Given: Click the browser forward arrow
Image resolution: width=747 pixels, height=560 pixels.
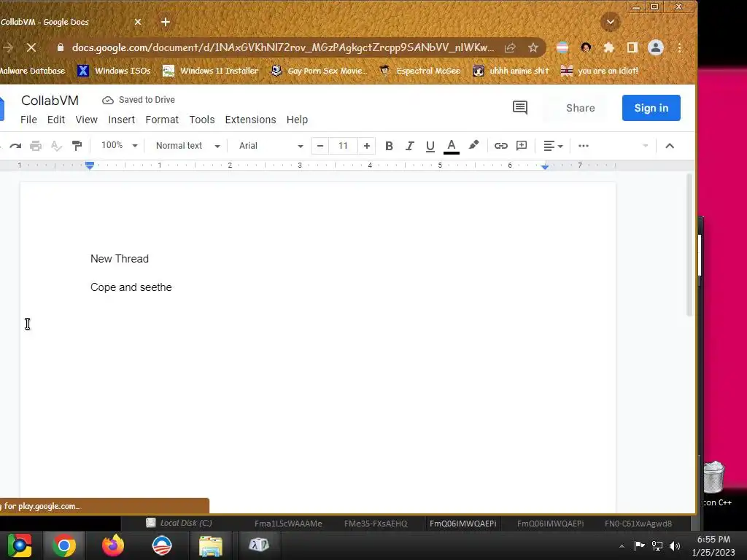Looking at the screenshot, I should [7, 47].
